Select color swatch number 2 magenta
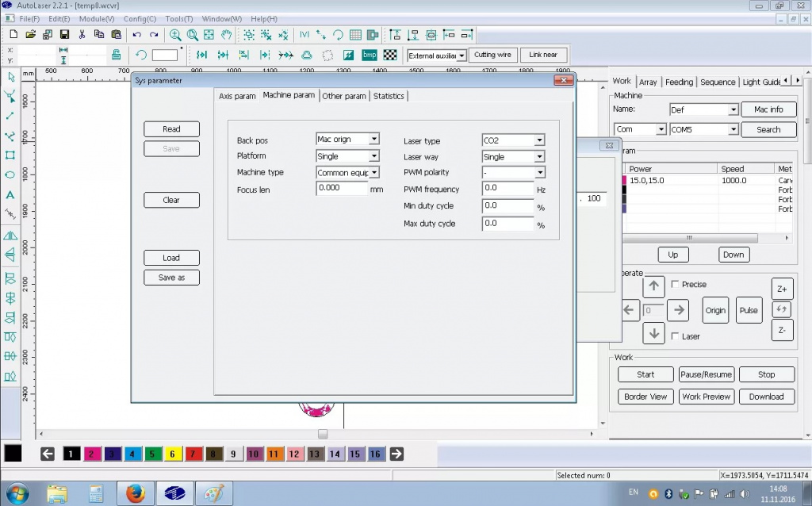The image size is (812, 506). tap(92, 454)
